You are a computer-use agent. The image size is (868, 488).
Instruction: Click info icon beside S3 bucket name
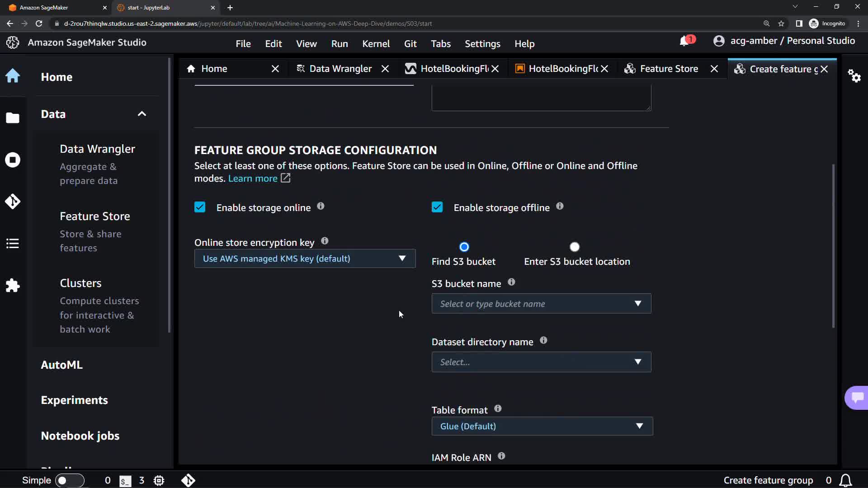click(511, 282)
